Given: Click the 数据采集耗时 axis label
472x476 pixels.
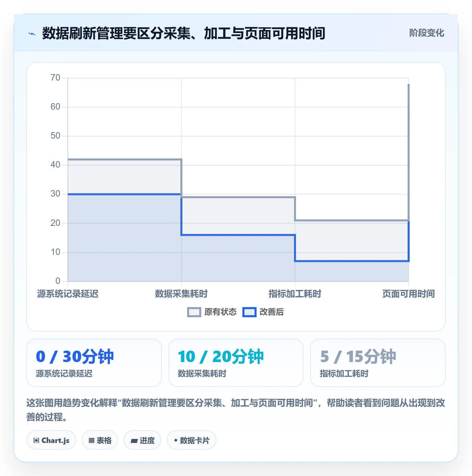Looking at the screenshot, I should (181, 294).
